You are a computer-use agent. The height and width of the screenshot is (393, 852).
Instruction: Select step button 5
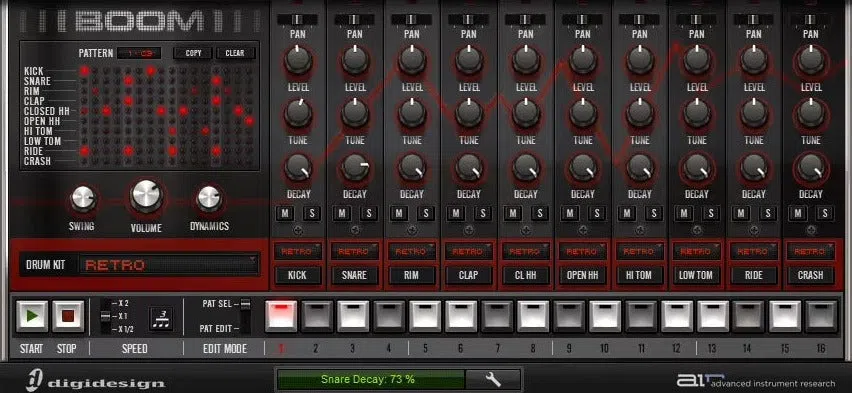(x=425, y=316)
